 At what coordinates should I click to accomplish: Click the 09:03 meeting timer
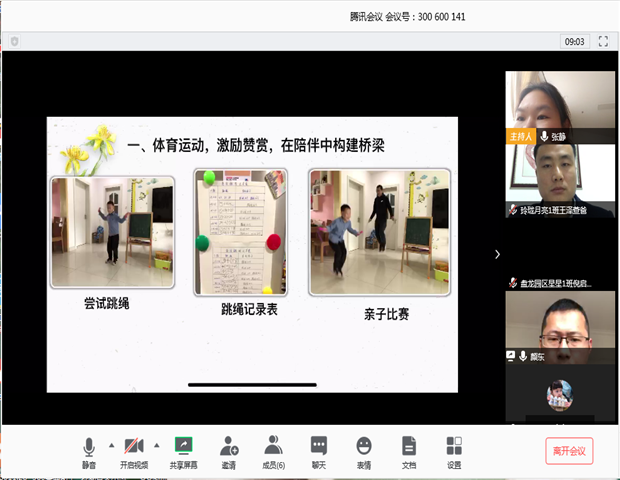point(574,41)
